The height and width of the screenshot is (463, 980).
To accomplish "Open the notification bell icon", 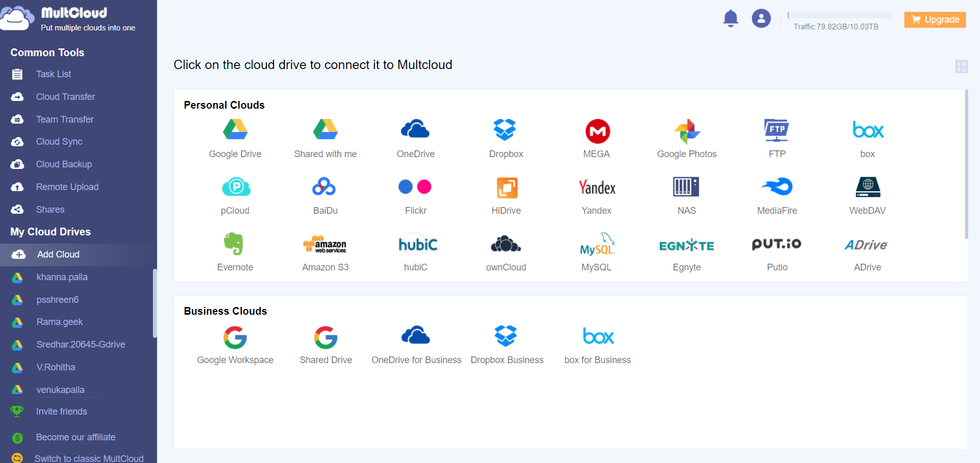I will [x=730, y=19].
